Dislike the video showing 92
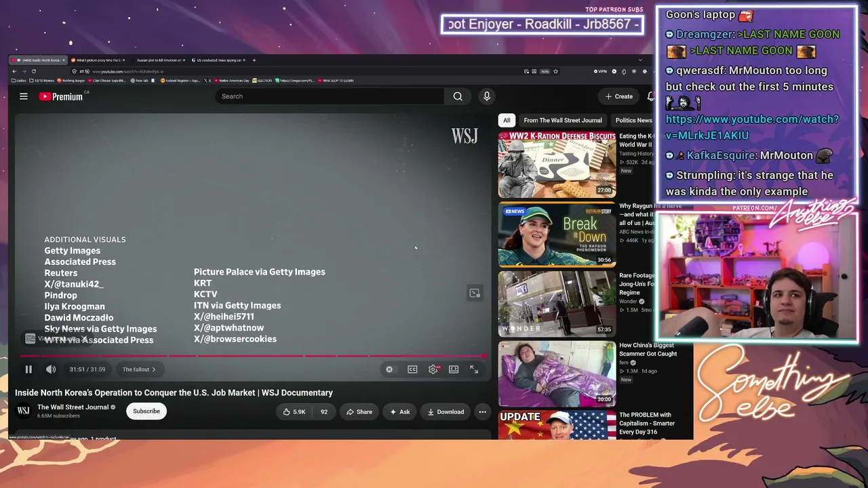Image resolution: width=868 pixels, height=488 pixels. [x=324, y=411]
